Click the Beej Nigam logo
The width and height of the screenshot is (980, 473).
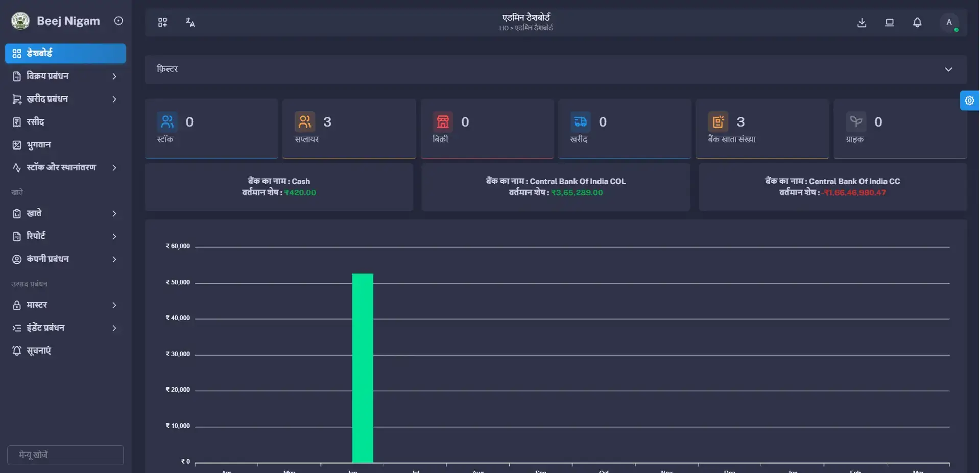55,20
